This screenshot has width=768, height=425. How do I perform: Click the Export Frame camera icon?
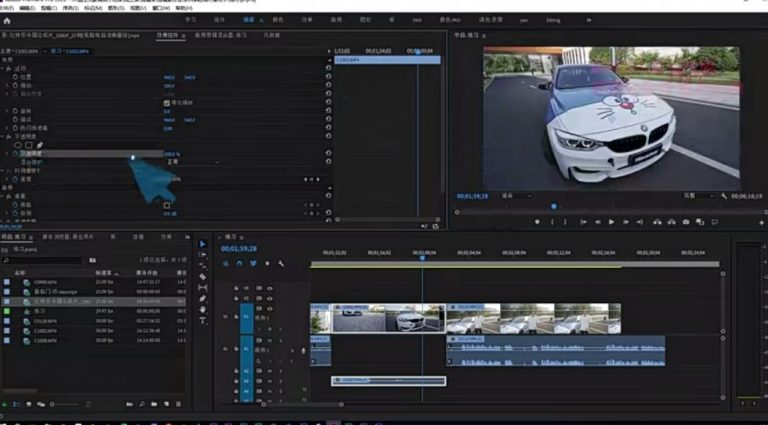click(x=685, y=222)
